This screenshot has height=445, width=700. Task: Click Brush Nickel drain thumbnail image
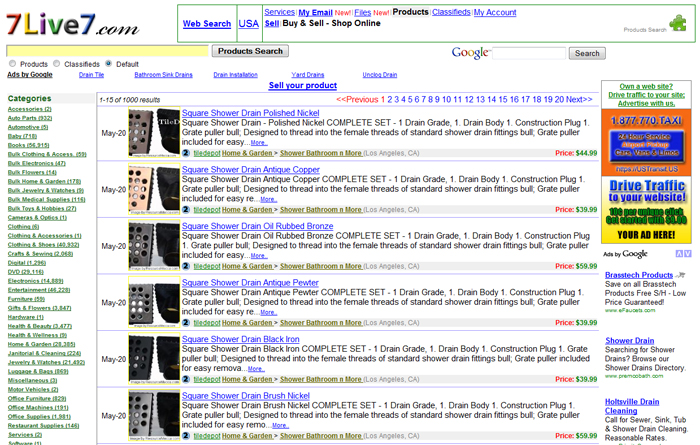(x=154, y=416)
